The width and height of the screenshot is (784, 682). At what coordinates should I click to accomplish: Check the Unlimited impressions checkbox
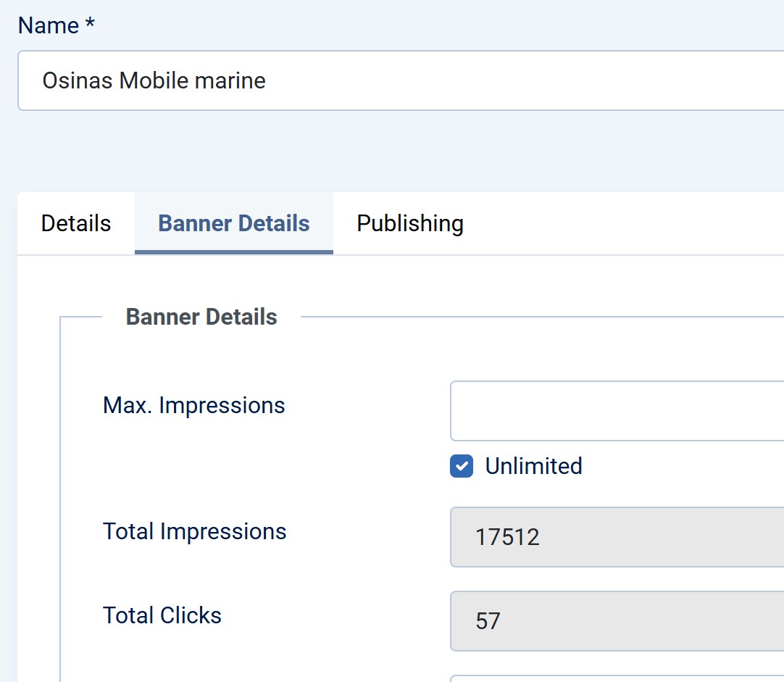(x=462, y=466)
